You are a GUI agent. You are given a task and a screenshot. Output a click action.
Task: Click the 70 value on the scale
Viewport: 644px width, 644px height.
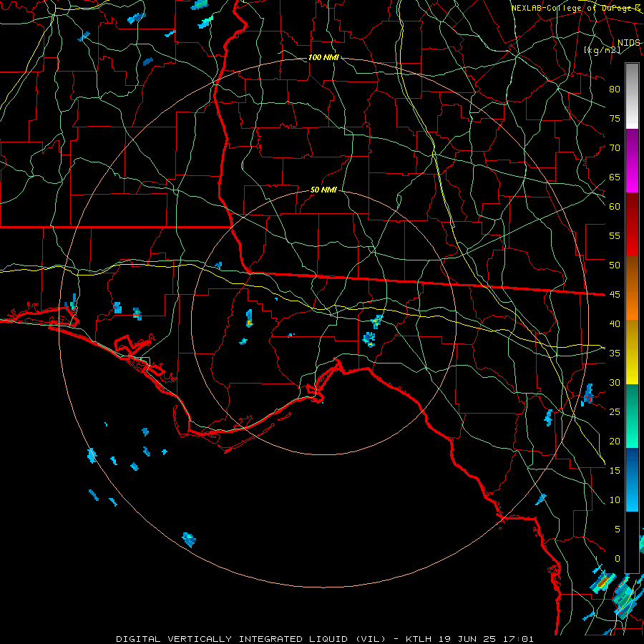[x=615, y=148]
